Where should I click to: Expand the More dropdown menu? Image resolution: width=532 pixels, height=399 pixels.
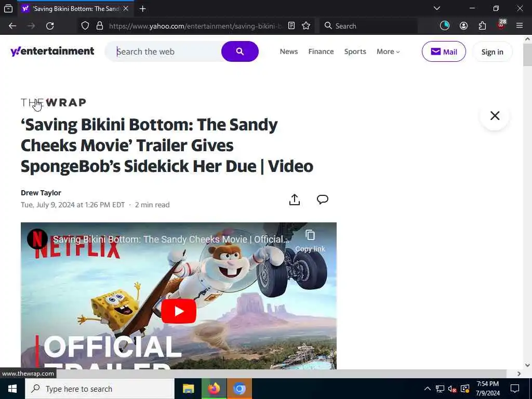point(388,51)
